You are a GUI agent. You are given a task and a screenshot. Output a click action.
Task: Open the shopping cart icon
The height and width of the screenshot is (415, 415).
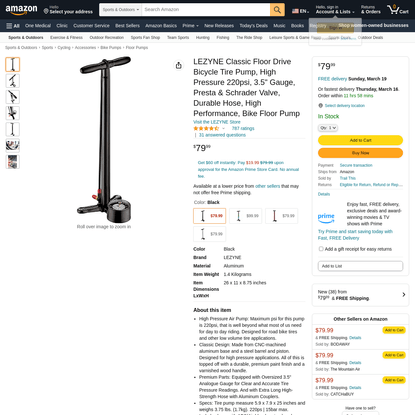pyautogui.click(x=398, y=10)
